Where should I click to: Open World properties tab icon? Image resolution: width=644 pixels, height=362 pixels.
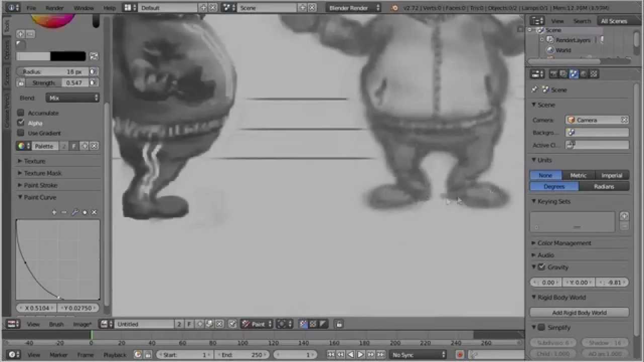click(584, 74)
